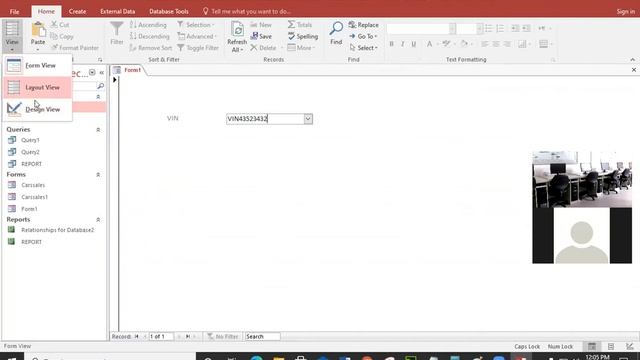Close the Form1 document

tap(634, 70)
